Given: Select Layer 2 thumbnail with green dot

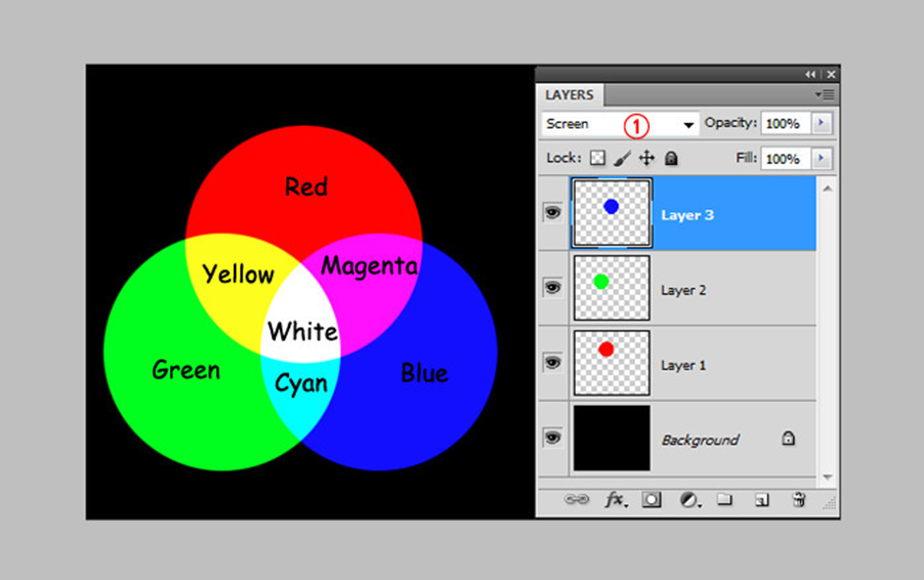Looking at the screenshot, I should pyautogui.click(x=612, y=288).
